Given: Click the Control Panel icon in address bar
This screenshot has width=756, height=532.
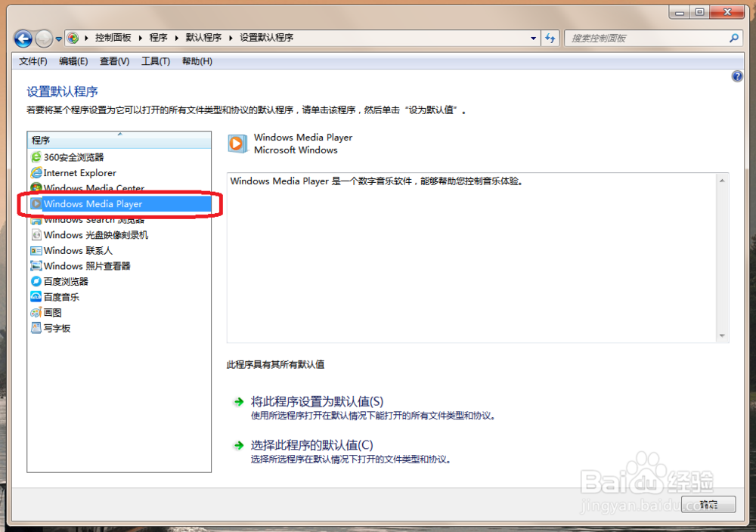Looking at the screenshot, I should coord(73,38).
